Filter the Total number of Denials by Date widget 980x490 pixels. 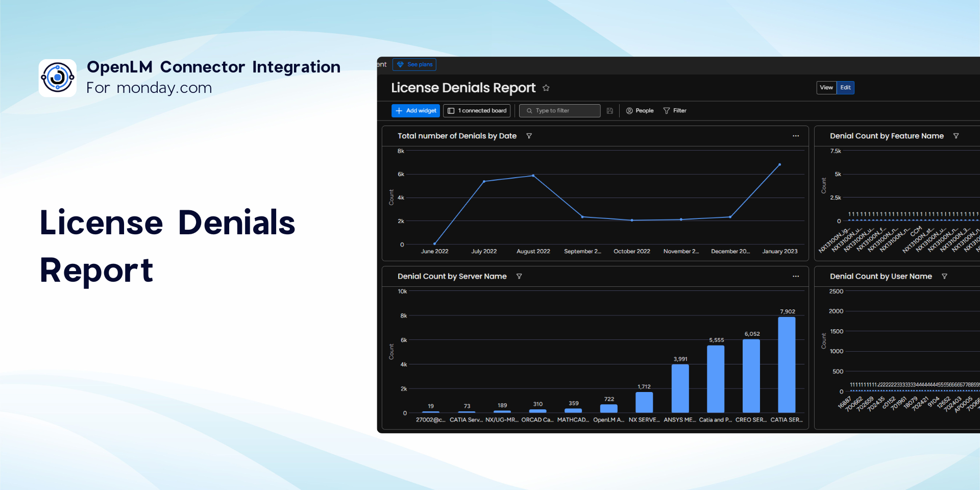tap(529, 136)
